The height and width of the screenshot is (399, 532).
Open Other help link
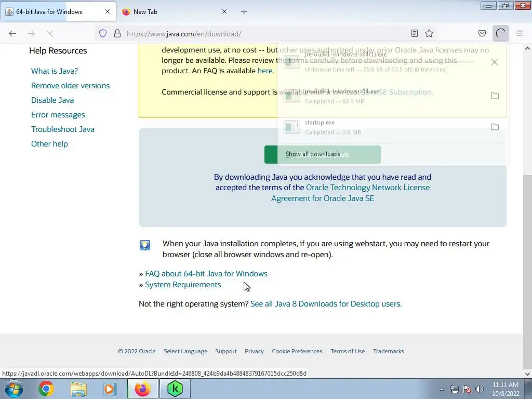click(x=49, y=144)
